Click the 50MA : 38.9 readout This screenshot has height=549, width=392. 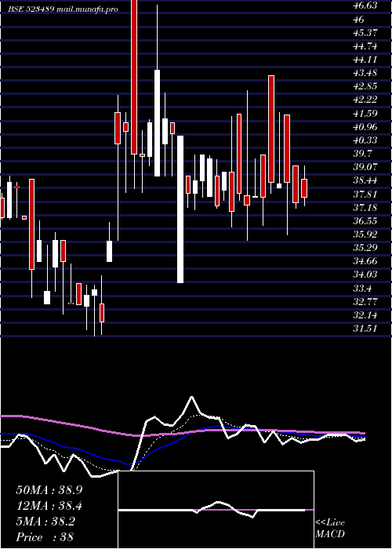49,490
